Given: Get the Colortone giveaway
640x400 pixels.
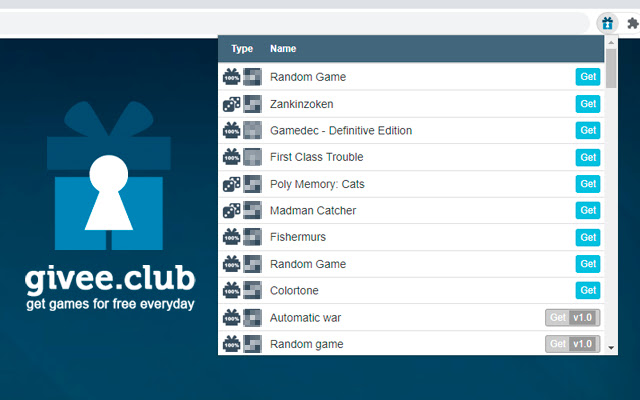Looking at the screenshot, I should click(588, 291).
